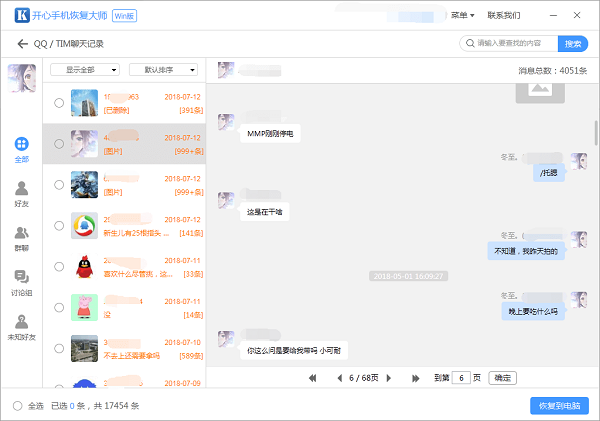Click the message 不知道，我昨天拍的
This screenshot has height=421, width=600.
click(x=526, y=251)
